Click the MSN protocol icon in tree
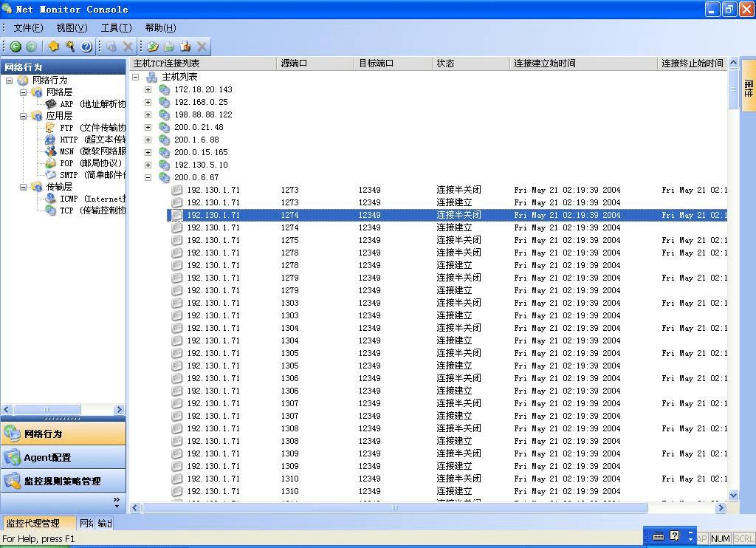The height and width of the screenshot is (548, 756). pos(51,151)
